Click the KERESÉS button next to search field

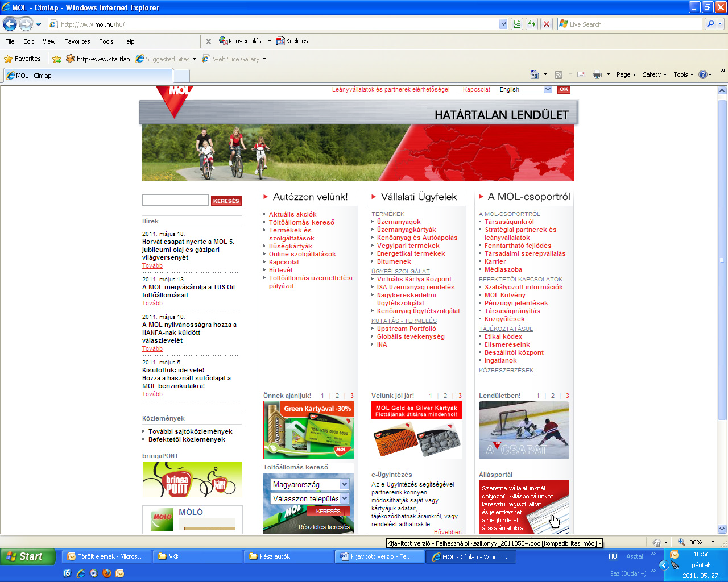click(226, 201)
